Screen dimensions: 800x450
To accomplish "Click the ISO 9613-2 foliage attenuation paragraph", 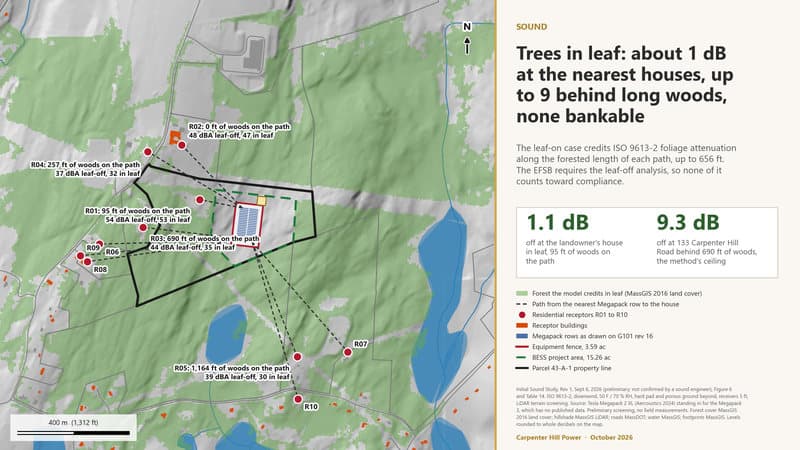I will coord(626,164).
